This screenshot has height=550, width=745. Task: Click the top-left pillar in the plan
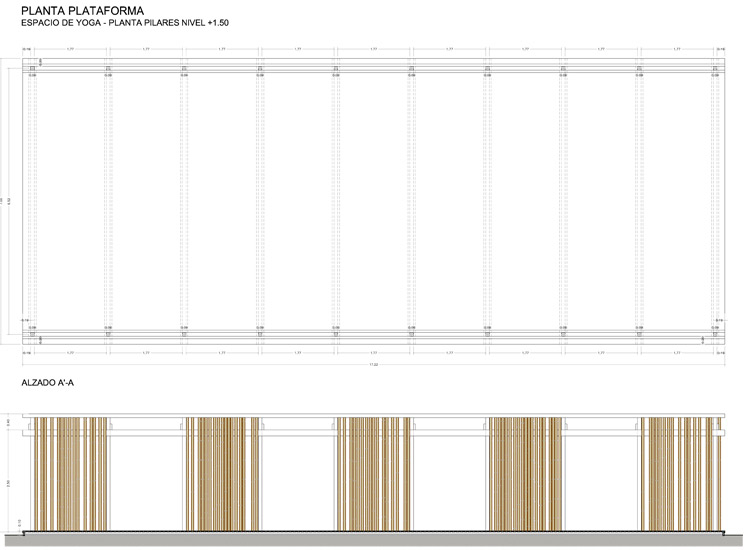point(32,69)
